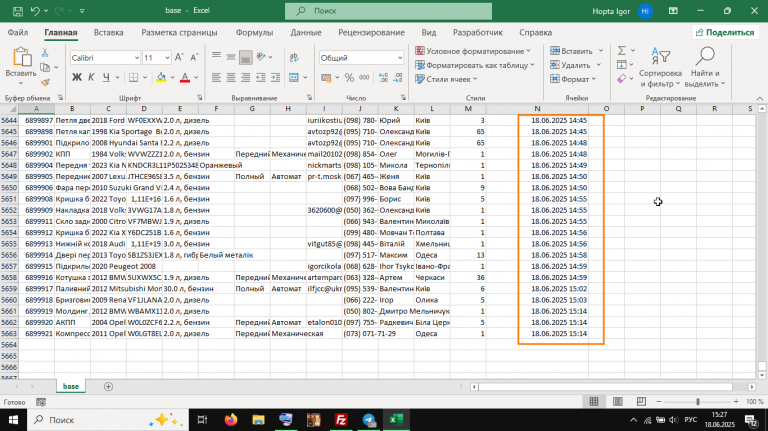Viewport: 768px width, 431px height.
Task: Increase decimal places
Action: click(383, 77)
